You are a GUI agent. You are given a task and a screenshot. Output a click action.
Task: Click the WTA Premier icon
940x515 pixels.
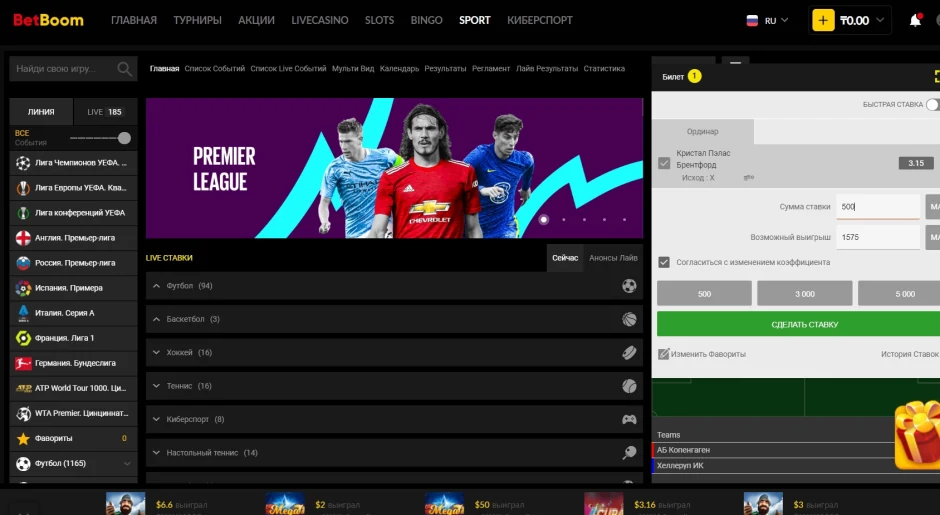[x=23, y=413]
